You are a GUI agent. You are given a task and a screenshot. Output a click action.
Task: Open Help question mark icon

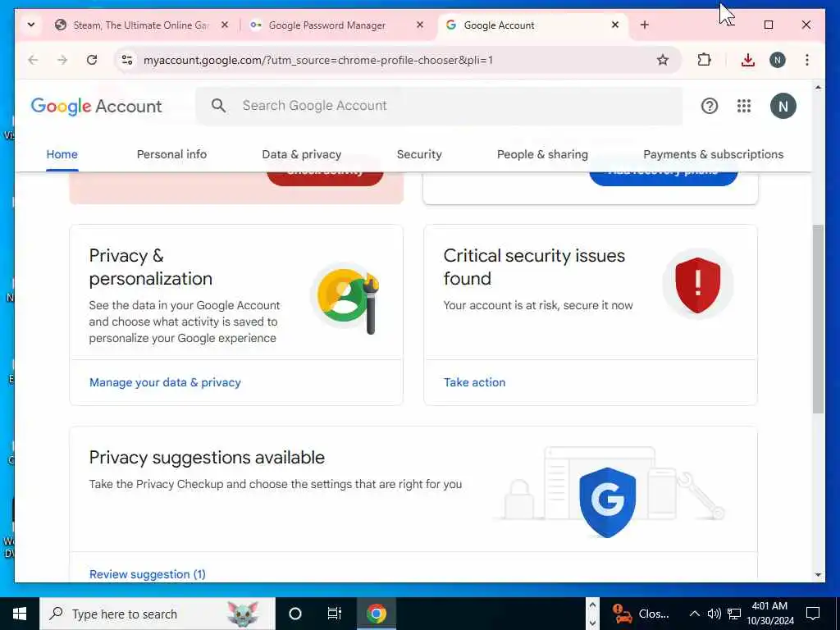coord(710,106)
